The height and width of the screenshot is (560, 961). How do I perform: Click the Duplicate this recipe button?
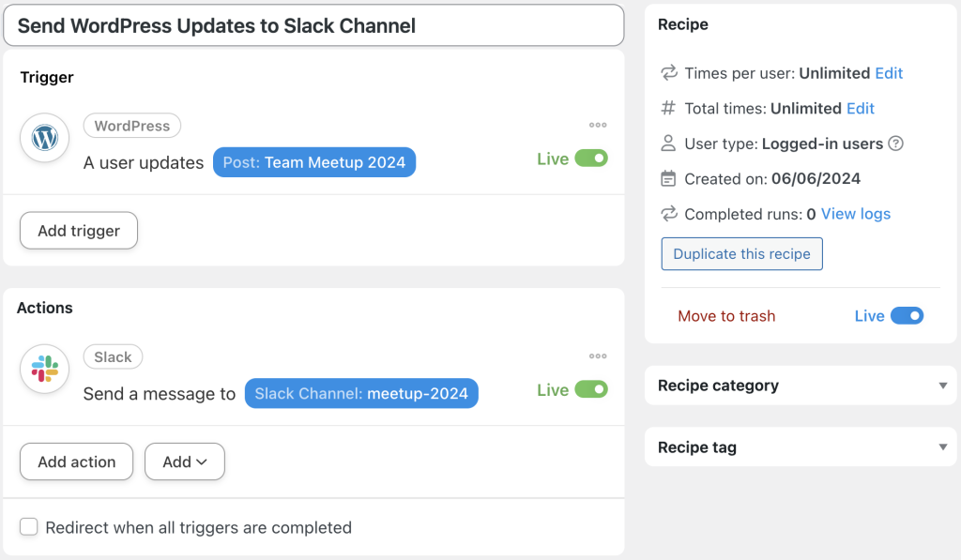click(x=741, y=253)
